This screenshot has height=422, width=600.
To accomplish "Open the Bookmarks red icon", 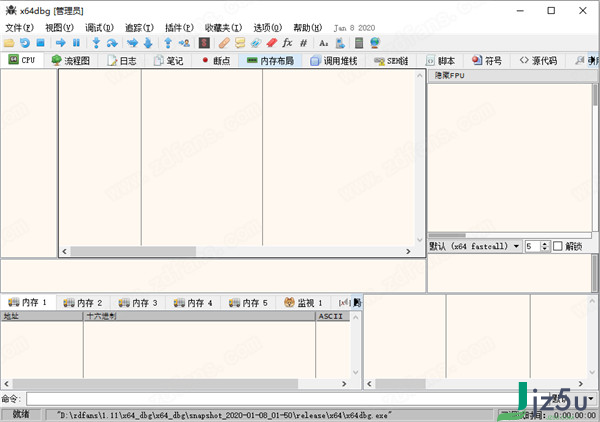I will coord(271,43).
